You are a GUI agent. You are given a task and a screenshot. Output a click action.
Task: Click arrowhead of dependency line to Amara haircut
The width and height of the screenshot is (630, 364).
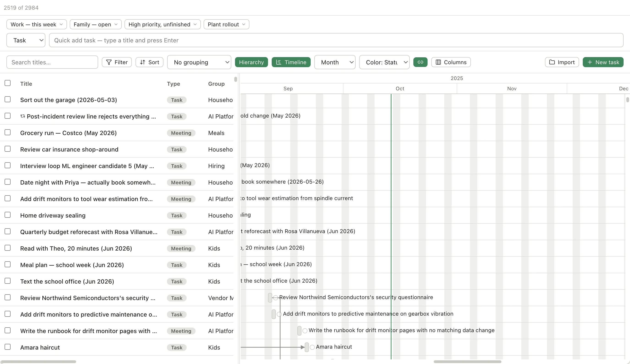[302, 347]
